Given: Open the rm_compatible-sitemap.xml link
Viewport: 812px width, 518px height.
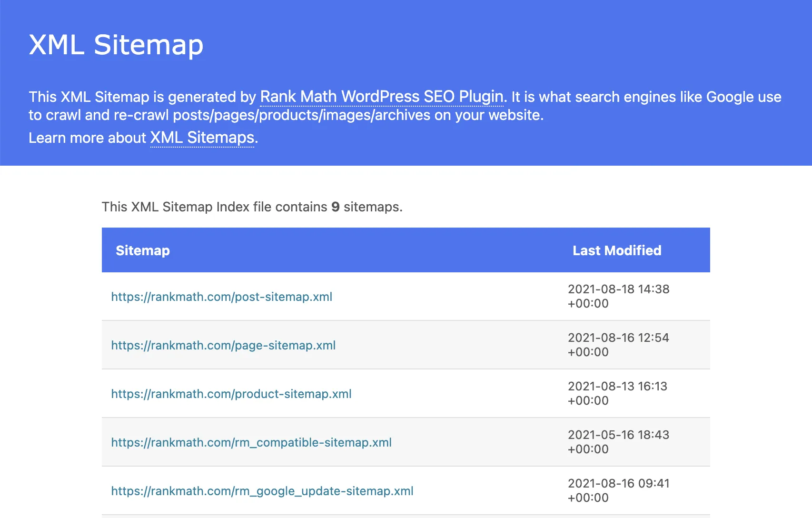Looking at the screenshot, I should pyautogui.click(x=251, y=442).
